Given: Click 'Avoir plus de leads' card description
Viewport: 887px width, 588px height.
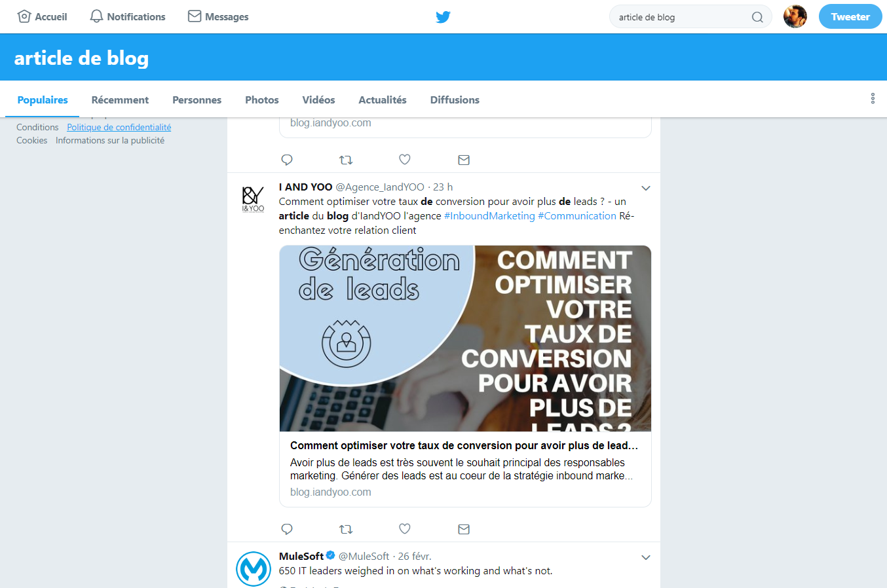Looking at the screenshot, I should pos(461,469).
